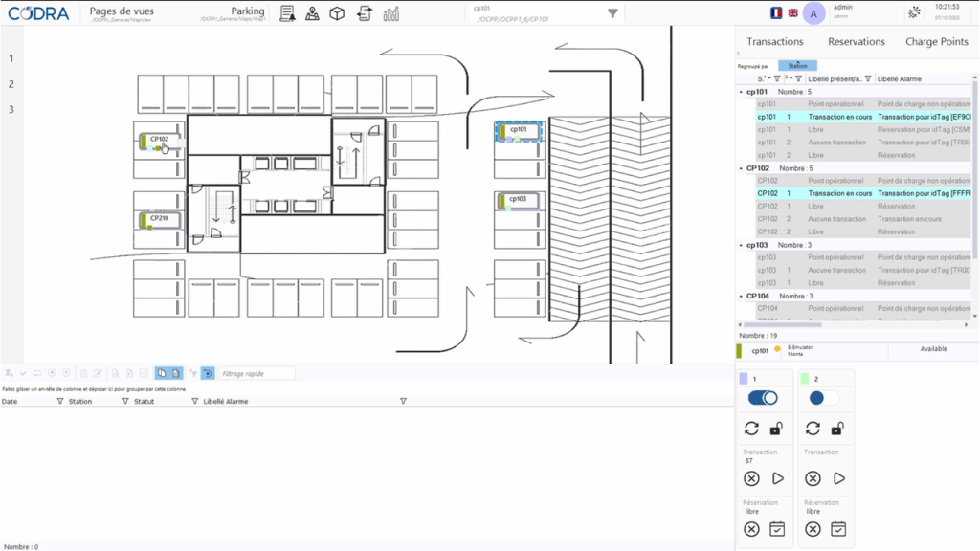The width and height of the screenshot is (980, 551).
Task: Click the 3D cube icon in top toolbar
Action: pyautogui.click(x=337, y=13)
